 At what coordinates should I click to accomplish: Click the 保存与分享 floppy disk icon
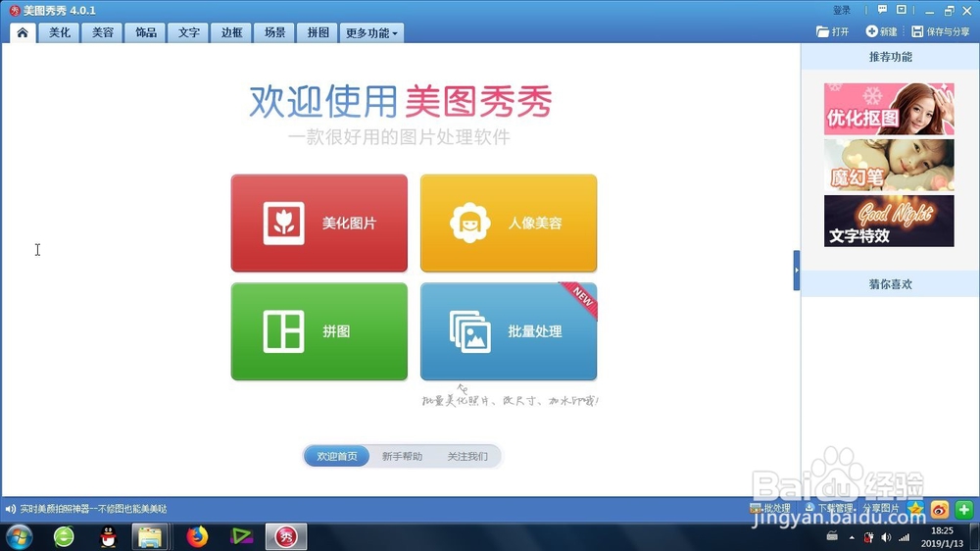[x=917, y=31]
